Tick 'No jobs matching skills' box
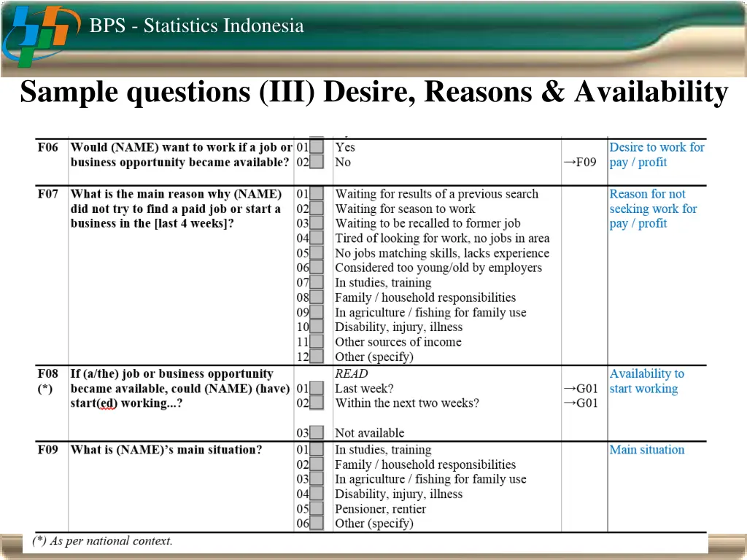 click(317, 253)
